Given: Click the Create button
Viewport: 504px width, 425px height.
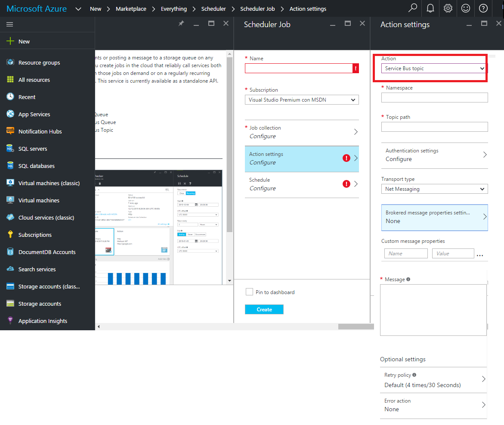Looking at the screenshot, I should click(264, 310).
